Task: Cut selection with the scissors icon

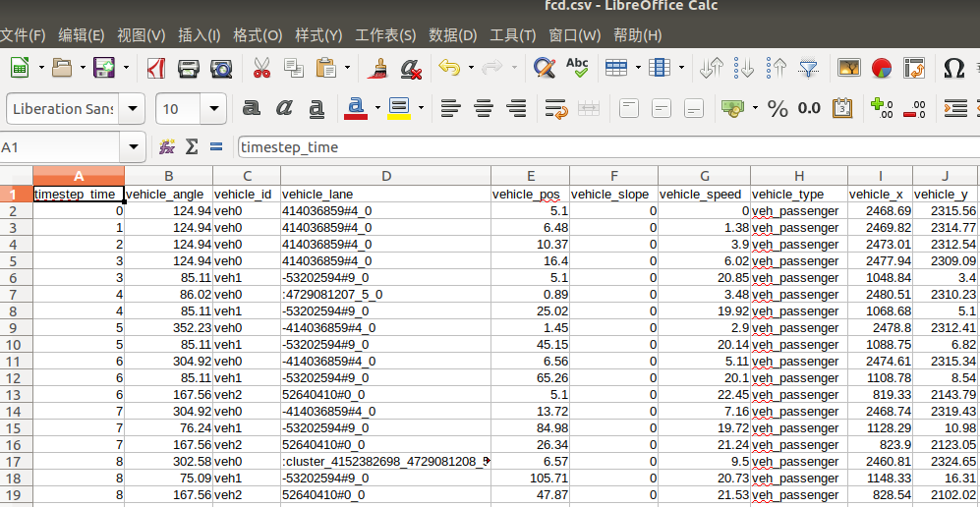Action: click(x=261, y=68)
